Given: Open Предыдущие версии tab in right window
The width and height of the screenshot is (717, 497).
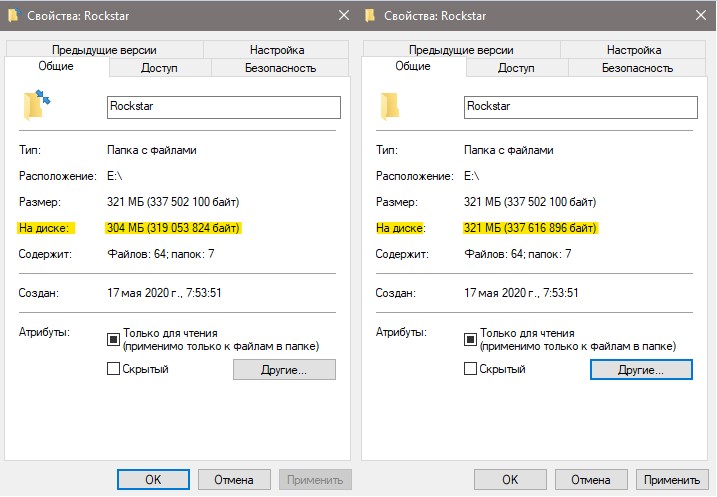Looking at the screenshot, I should coord(461,50).
